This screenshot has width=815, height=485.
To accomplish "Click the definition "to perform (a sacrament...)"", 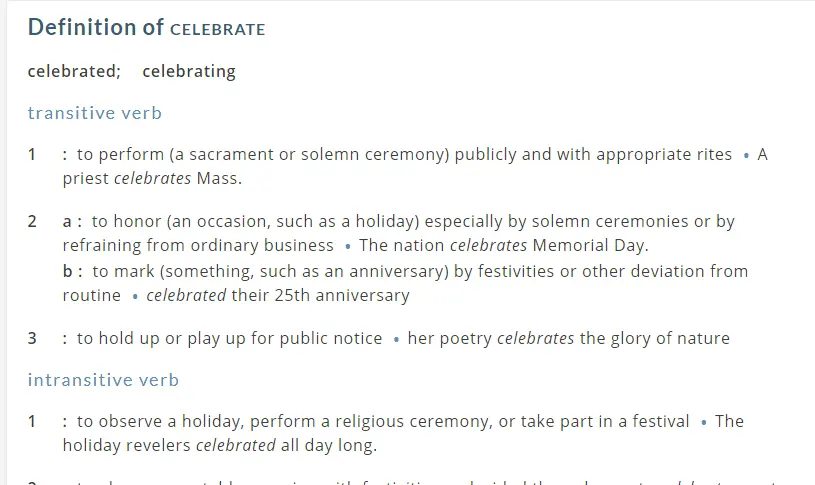I will tap(404, 155).
